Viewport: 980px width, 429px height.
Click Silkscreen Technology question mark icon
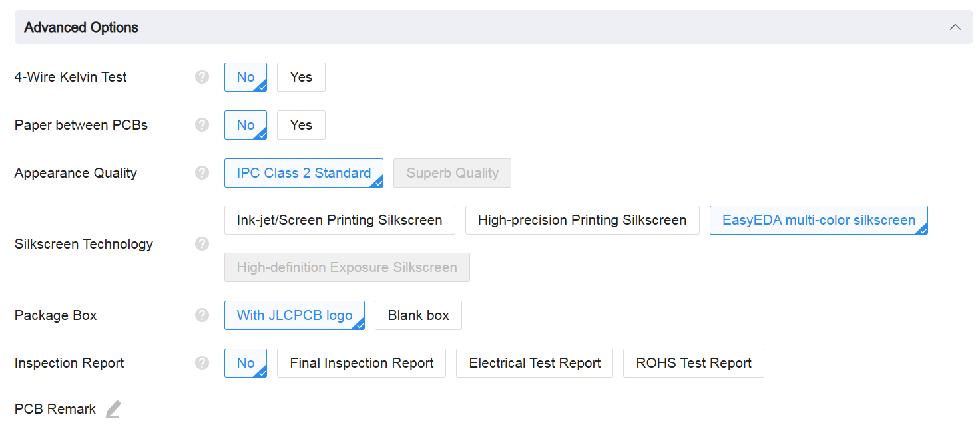(202, 244)
